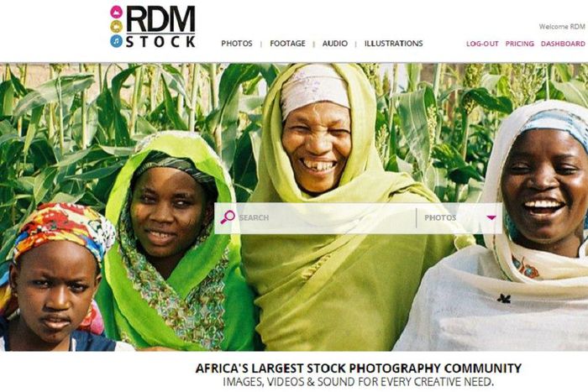Click the pink dropdown arrow in search bar
Image resolution: width=588 pixels, height=392 pixels.
(x=491, y=217)
